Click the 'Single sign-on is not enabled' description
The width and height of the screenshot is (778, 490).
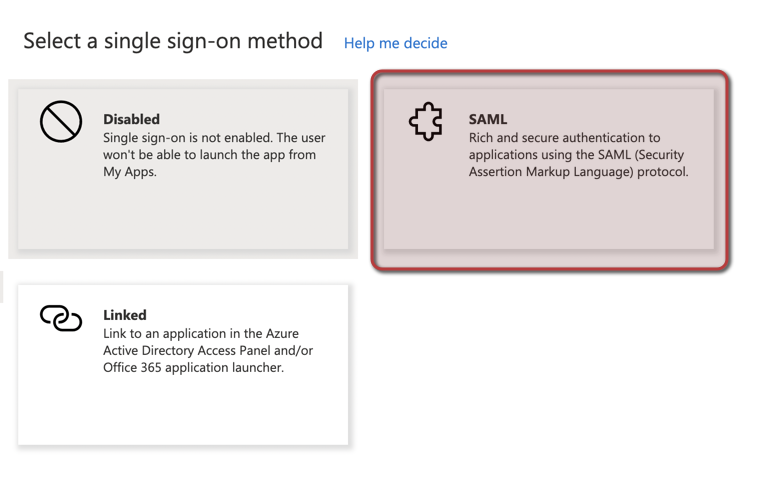[214, 154]
